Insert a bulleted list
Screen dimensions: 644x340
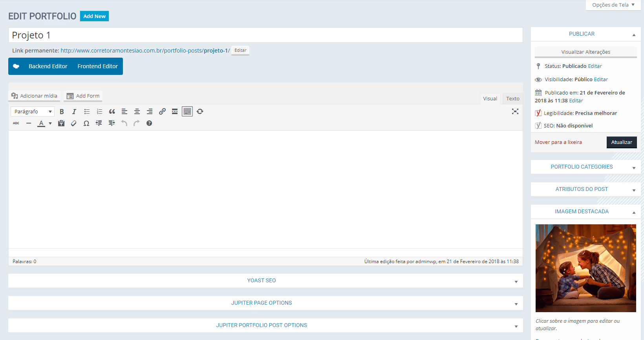[x=87, y=111]
